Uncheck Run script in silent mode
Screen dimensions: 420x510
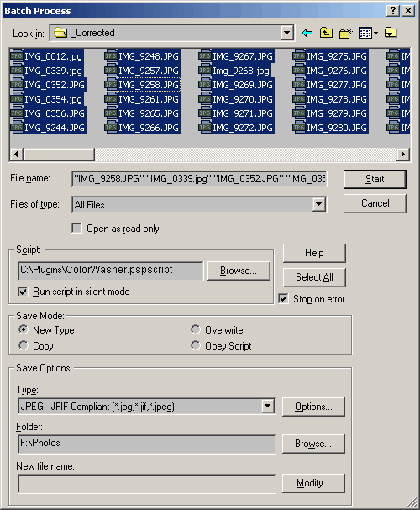tap(23, 292)
